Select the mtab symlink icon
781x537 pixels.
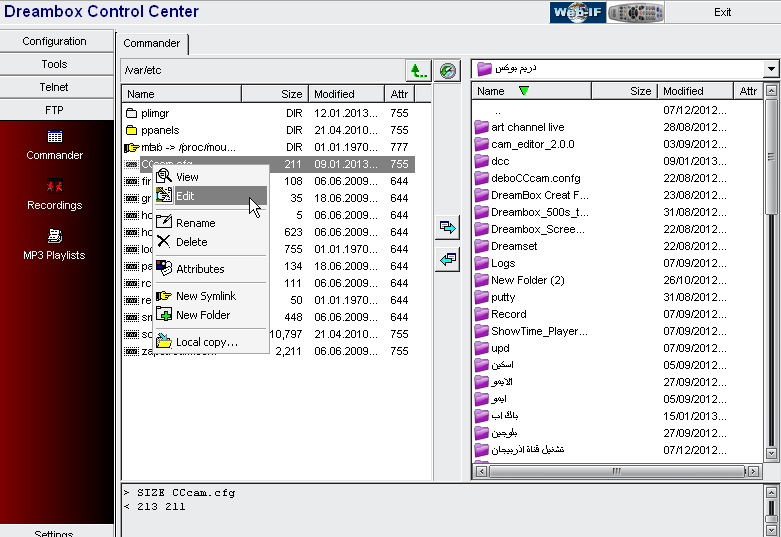pos(131,147)
